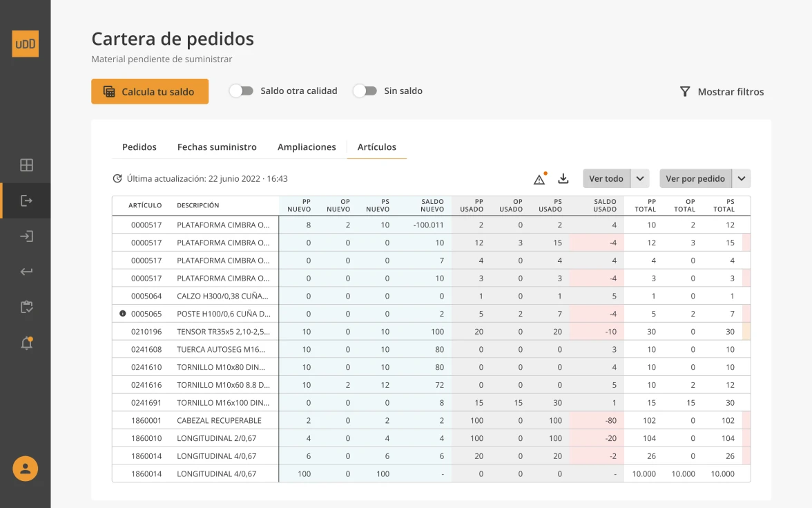
Task: Select row CABEZAL RECUPERABLE
Action: pyautogui.click(x=432, y=420)
